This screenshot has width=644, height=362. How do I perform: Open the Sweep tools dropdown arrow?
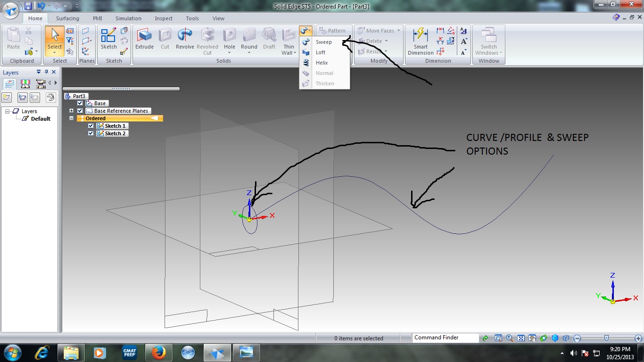click(x=309, y=31)
